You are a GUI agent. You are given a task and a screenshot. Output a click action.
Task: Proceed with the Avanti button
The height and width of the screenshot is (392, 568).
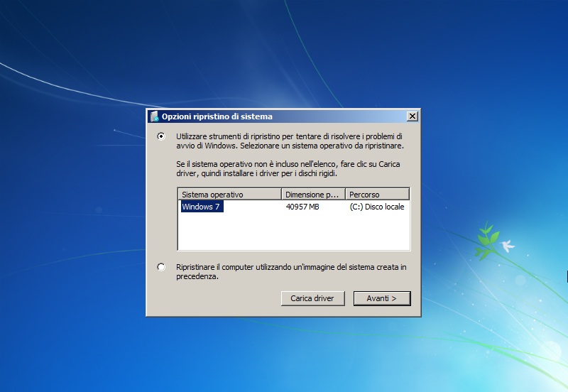tap(382, 298)
